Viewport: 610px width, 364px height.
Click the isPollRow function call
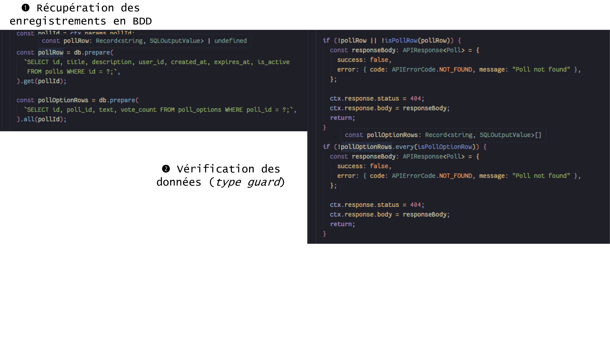(x=401, y=40)
